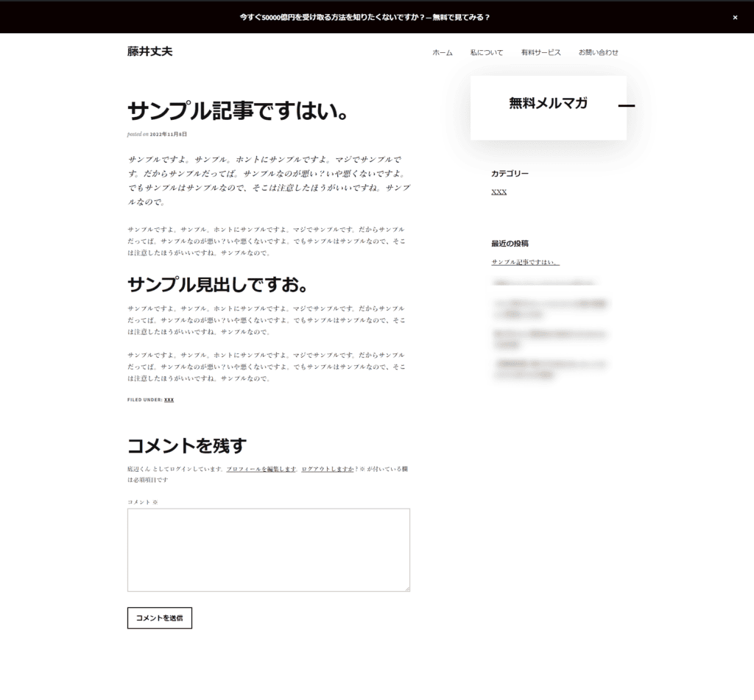Viewport: 754px width, 700px height.
Task: Open the お問い合わせ menu item
Action: pyautogui.click(x=598, y=52)
